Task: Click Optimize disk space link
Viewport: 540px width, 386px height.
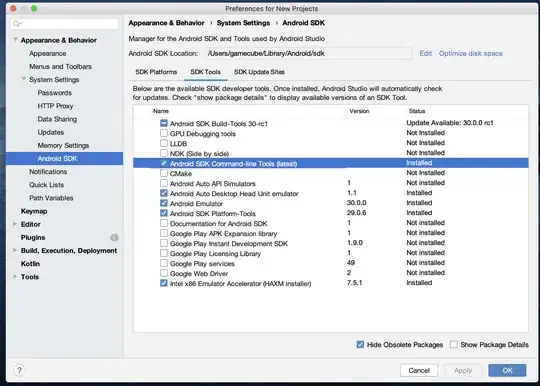Action: tap(470, 53)
